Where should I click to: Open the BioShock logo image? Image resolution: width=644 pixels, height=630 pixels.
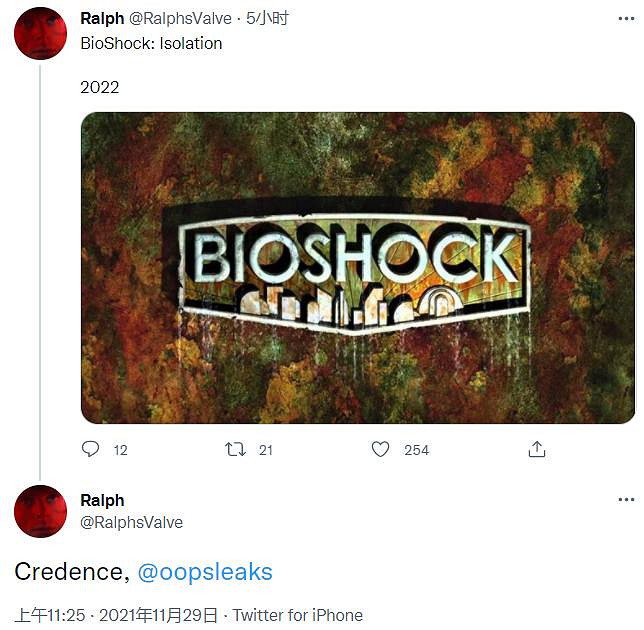(357, 267)
